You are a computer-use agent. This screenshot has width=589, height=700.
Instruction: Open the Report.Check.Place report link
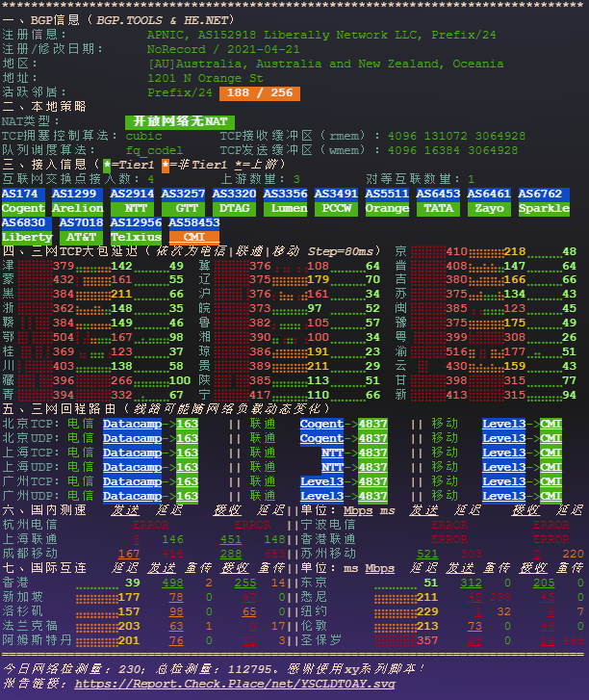pos(235,684)
